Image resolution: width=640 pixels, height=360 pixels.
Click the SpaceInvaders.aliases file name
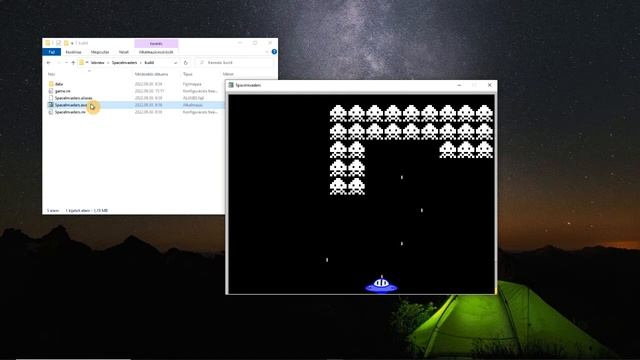click(73, 98)
